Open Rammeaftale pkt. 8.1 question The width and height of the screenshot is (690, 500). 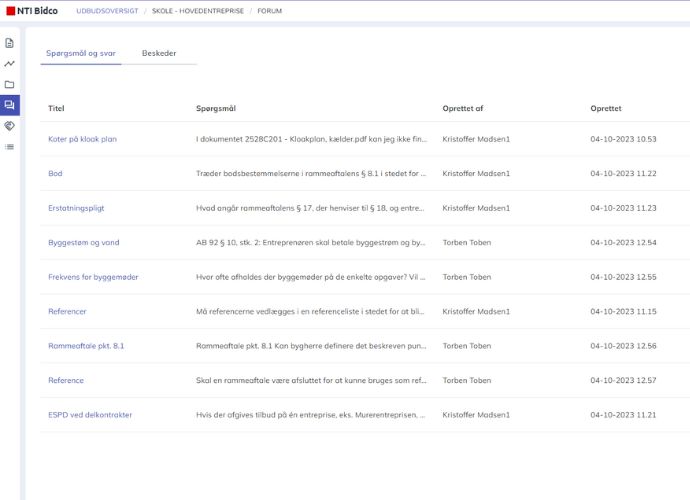pyautogui.click(x=86, y=346)
